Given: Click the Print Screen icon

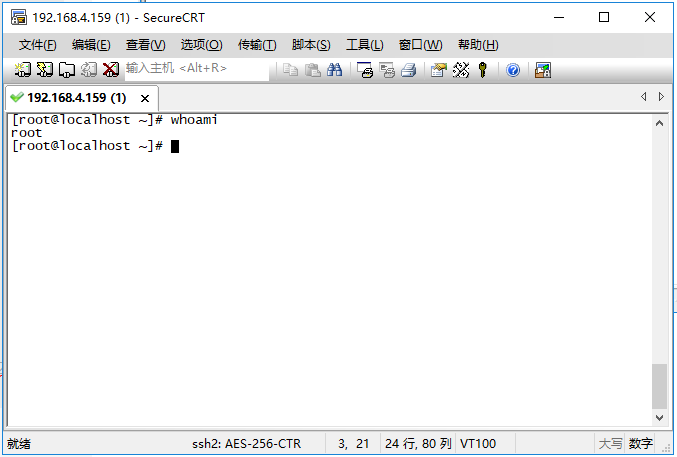Looking at the screenshot, I should pos(365,70).
